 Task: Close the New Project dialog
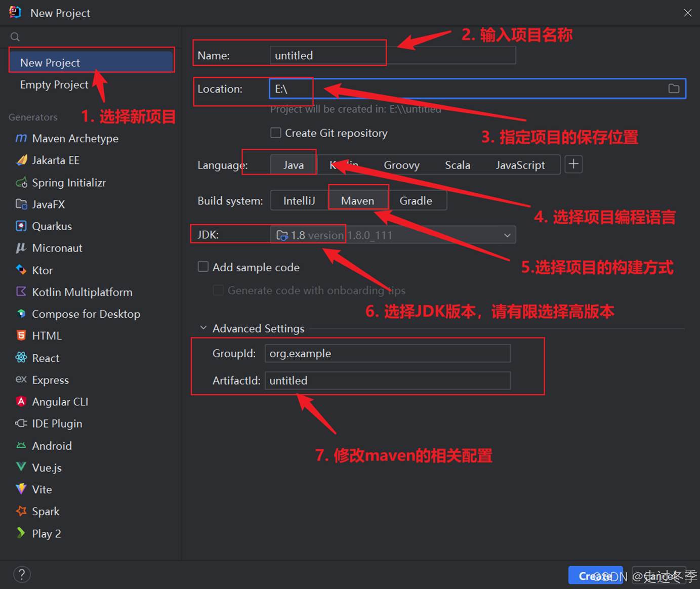point(687,13)
